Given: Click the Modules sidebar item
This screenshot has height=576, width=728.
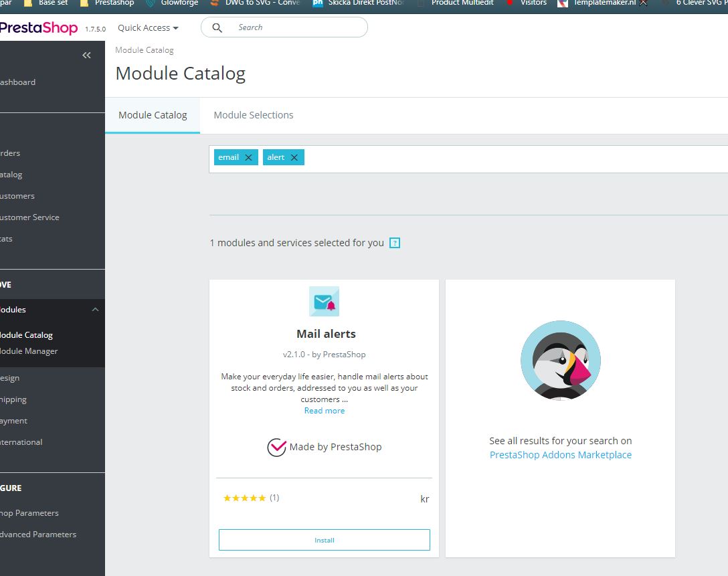Looking at the screenshot, I should coord(13,310).
